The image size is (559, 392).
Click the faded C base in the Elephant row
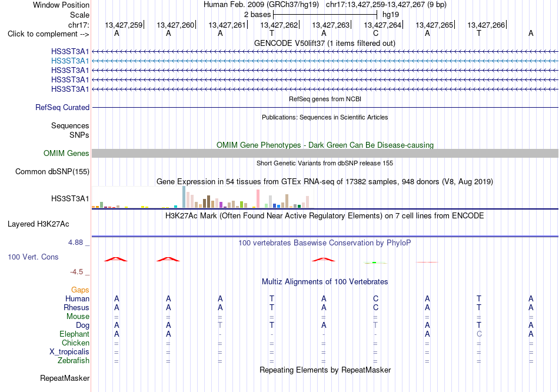click(x=479, y=334)
